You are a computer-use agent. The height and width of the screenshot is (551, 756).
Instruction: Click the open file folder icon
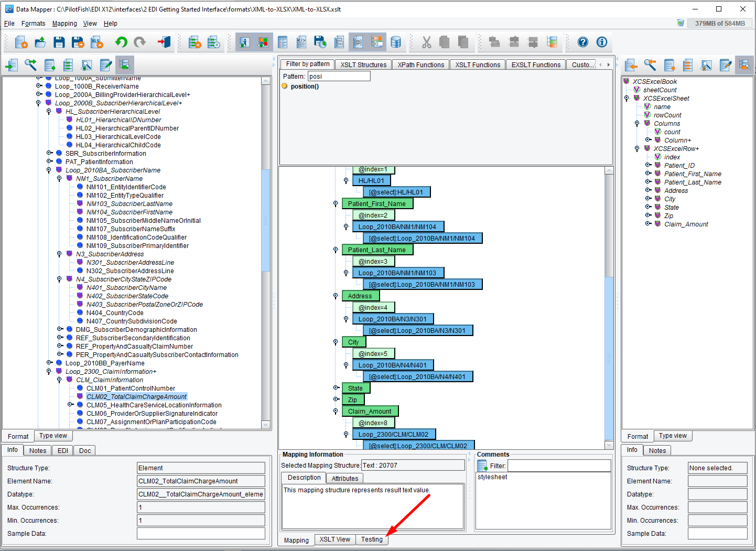[x=40, y=42]
